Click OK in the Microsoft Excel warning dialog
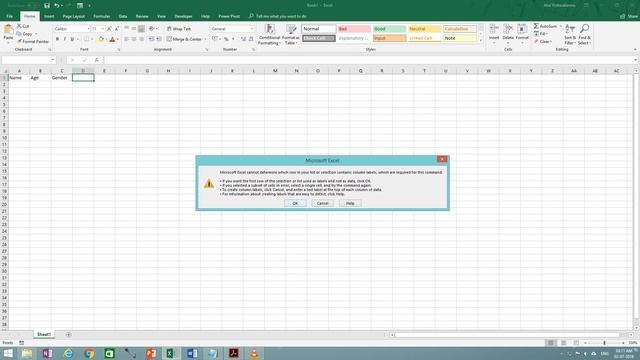 295,203
